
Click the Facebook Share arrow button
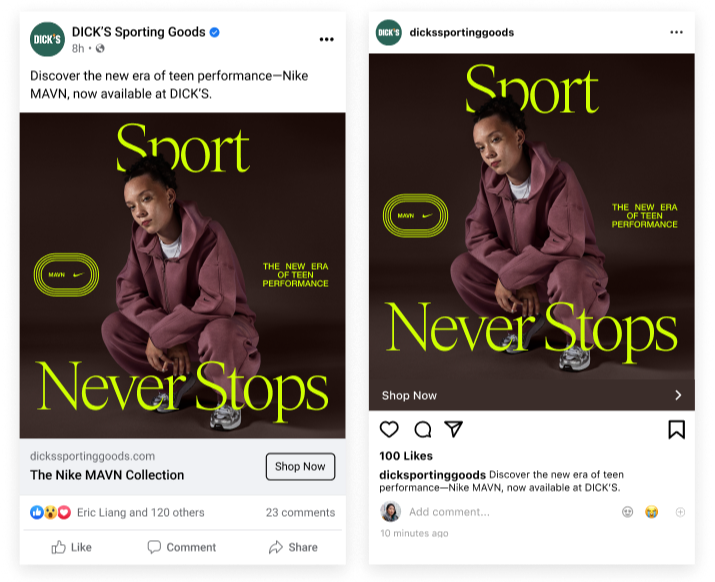(x=293, y=547)
